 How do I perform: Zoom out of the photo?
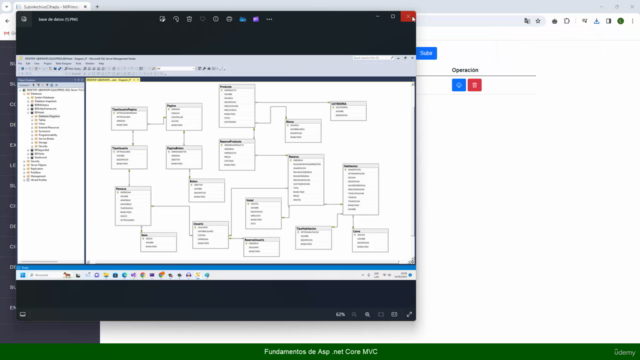pyautogui.click(x=354, y=314)
